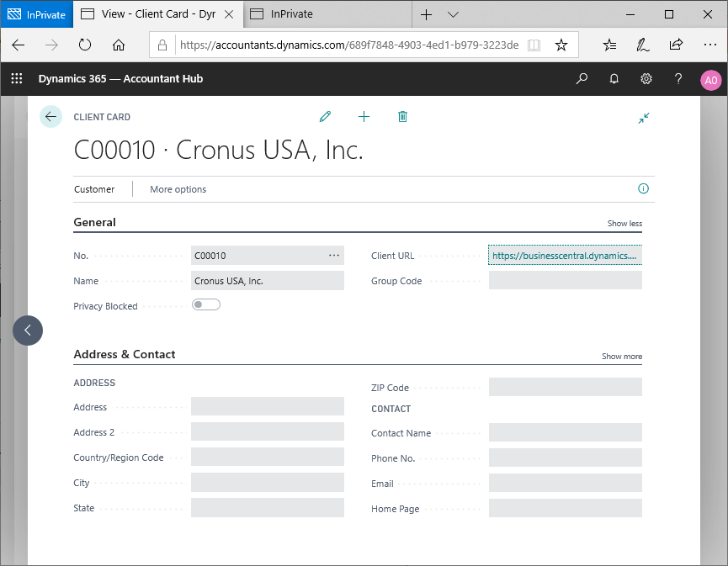
Task: Open reading view icon in address bar
Action: (534, 45)
